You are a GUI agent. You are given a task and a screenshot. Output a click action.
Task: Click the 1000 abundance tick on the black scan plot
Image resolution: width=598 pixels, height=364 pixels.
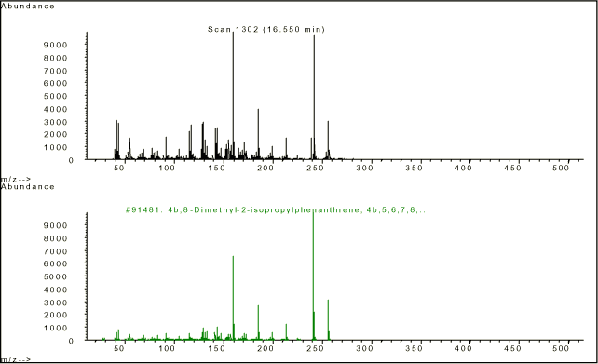coord(56,147)
